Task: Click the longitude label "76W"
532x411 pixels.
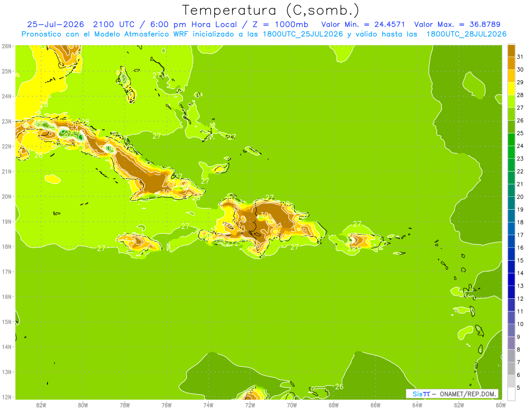Action: (x=167, y=405)
